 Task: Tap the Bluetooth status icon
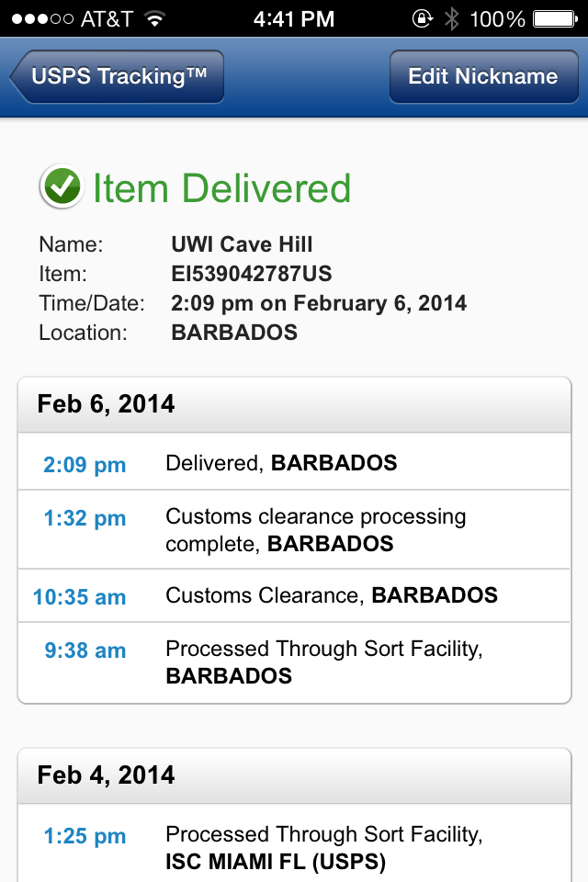pyautogui.click(x=451, y=18)
